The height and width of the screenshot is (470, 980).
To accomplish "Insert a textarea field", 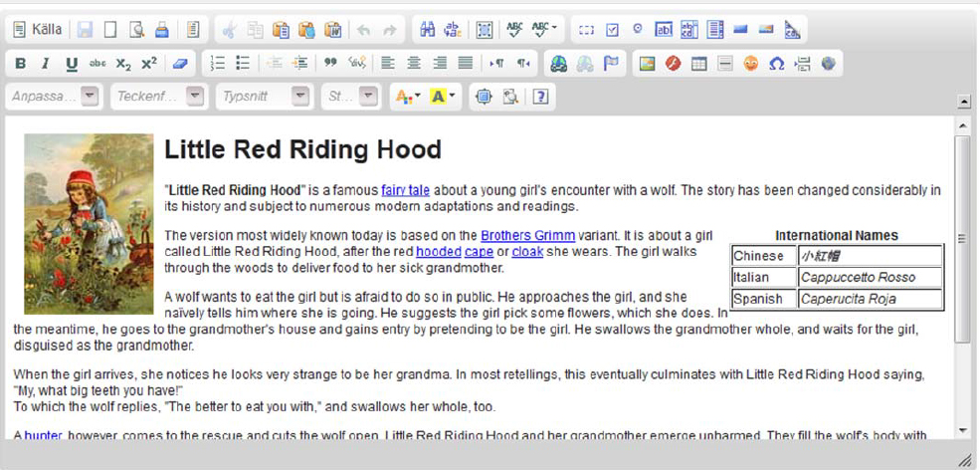I will (689, 30).
